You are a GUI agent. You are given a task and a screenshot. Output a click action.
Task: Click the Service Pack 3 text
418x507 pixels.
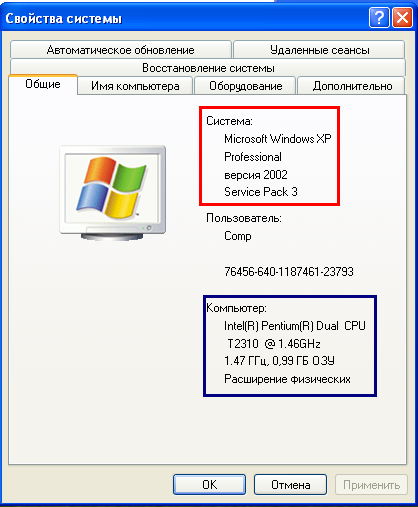click(x=261, y=192)
